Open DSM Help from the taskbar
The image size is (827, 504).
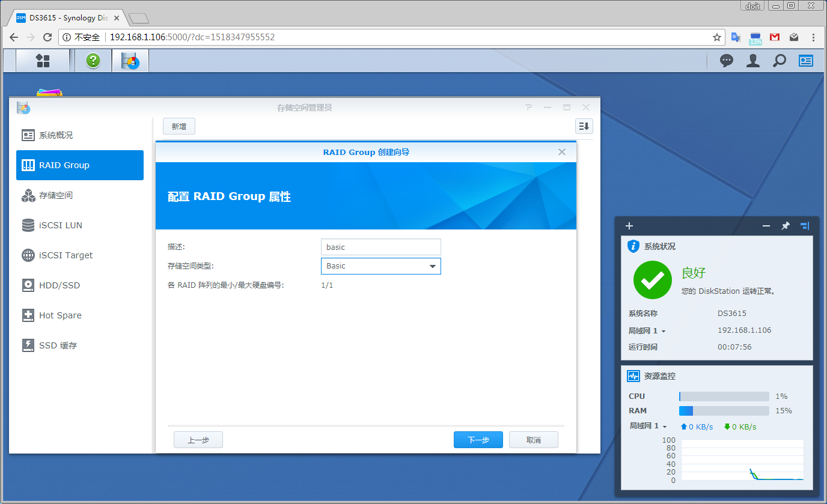(x=93, y=61)
